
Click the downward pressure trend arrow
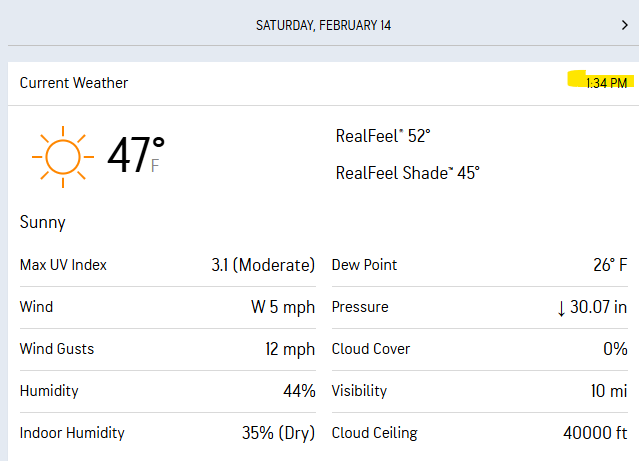tap(561, 308)
